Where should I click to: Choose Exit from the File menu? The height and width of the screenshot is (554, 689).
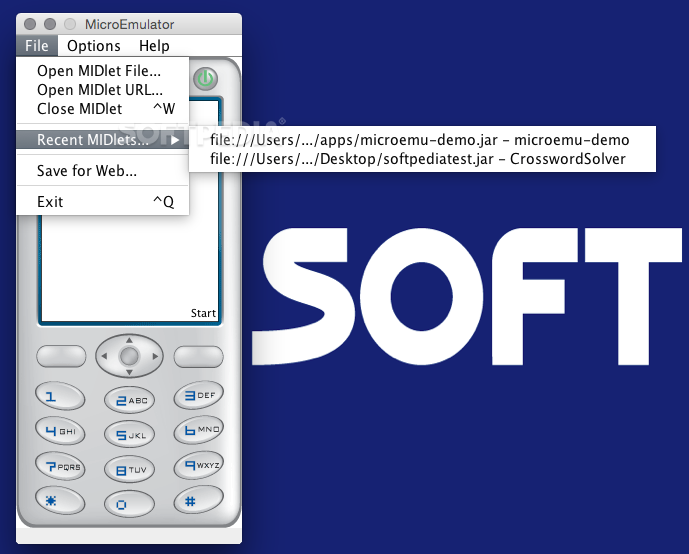click(103, 202)
